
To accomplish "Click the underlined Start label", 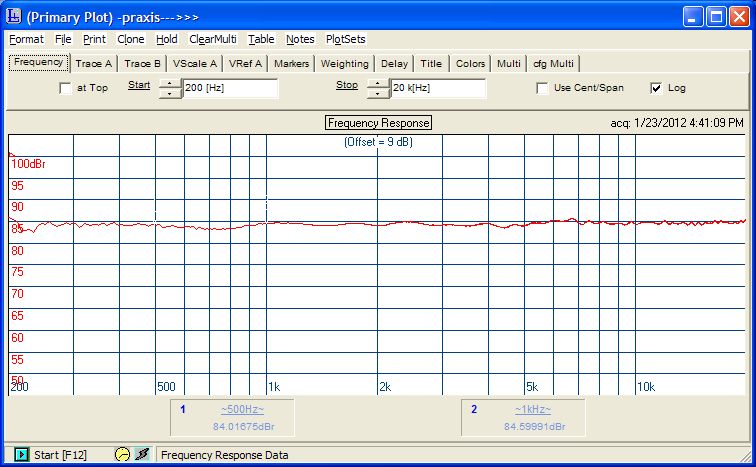I will pyautogui.click(x=139, y=85).
